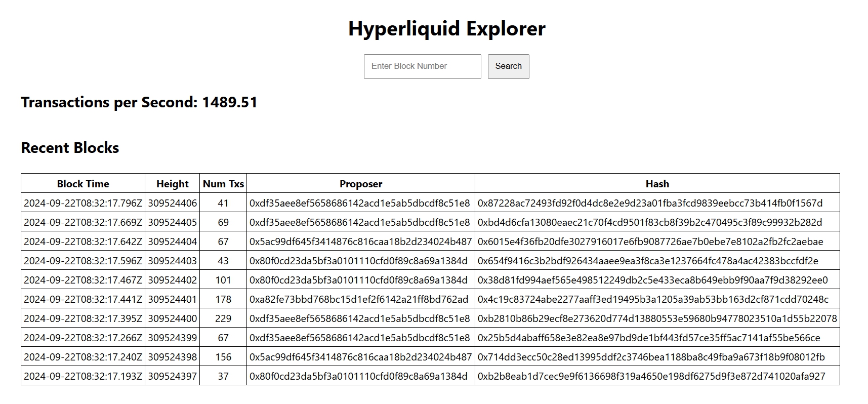Viewport: 868px width, 404px height.
Task: Click Num Txs 67 in block 309524404 row
Action: pos(223,241)
